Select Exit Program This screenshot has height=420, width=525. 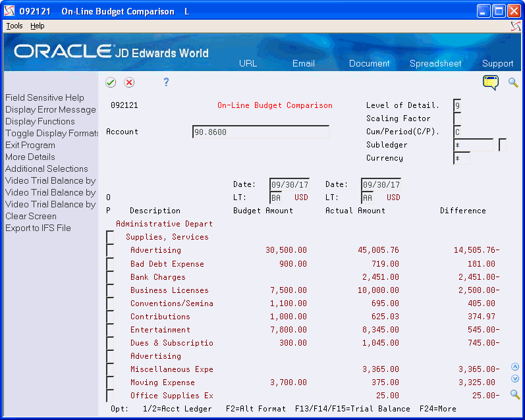[30, 145]
